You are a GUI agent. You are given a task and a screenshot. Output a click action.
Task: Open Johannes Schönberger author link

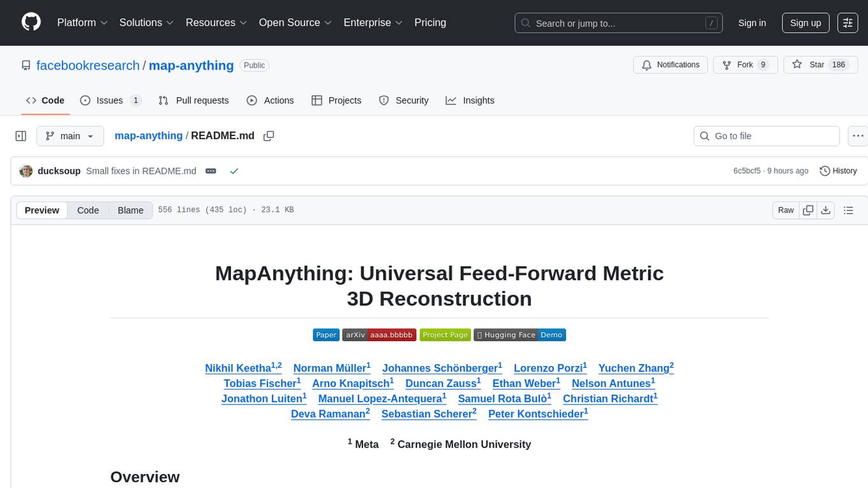click(x=442, y=368)
